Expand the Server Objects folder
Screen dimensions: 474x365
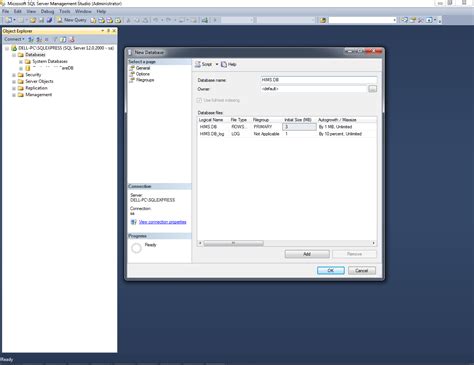(x=14, y=82)
